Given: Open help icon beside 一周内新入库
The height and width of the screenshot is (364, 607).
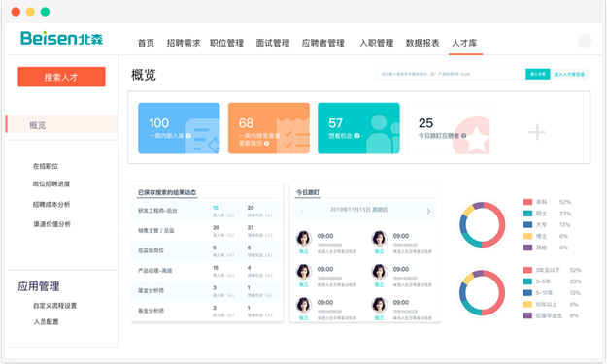Looking at the screenshot, I should (x=188, y=135).
